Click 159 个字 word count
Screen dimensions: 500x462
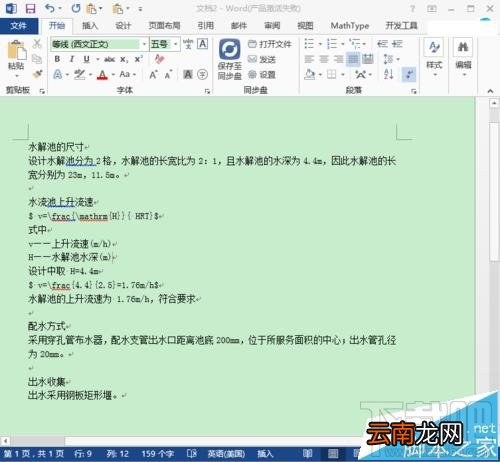click(158, 454)
